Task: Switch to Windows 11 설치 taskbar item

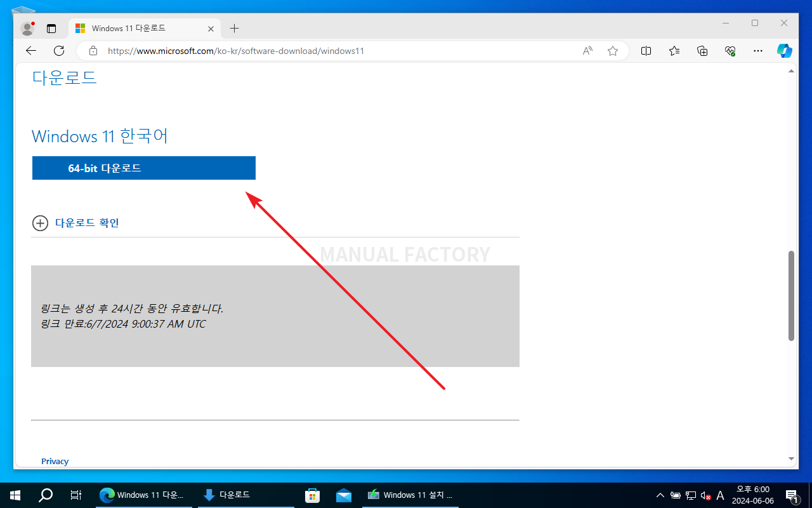Action: pos(410,495)
